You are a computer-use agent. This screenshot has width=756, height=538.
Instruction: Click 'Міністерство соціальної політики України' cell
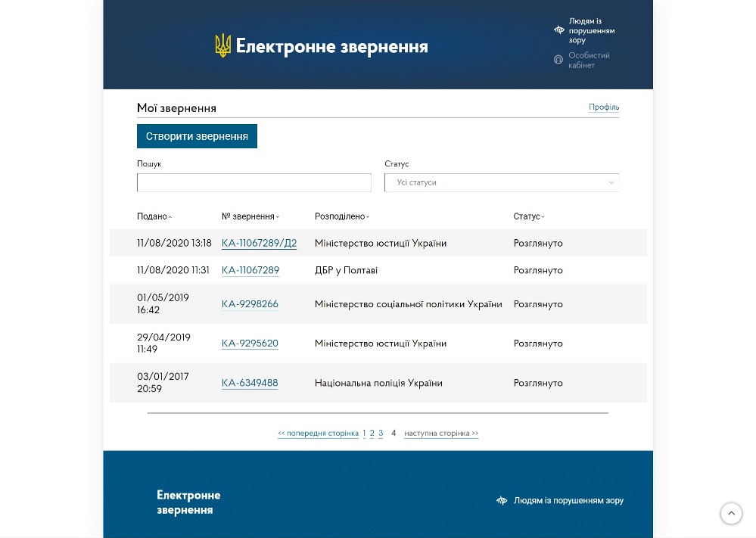pos(409,304)
